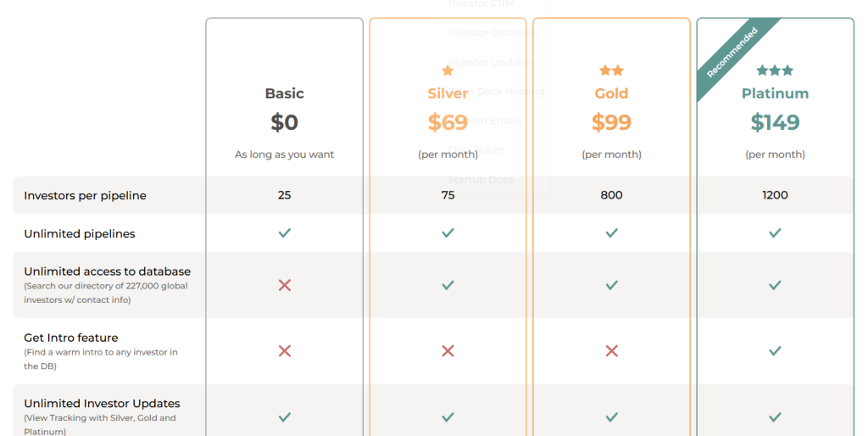Click Silver's checkmark for database access

coord(448,285)
